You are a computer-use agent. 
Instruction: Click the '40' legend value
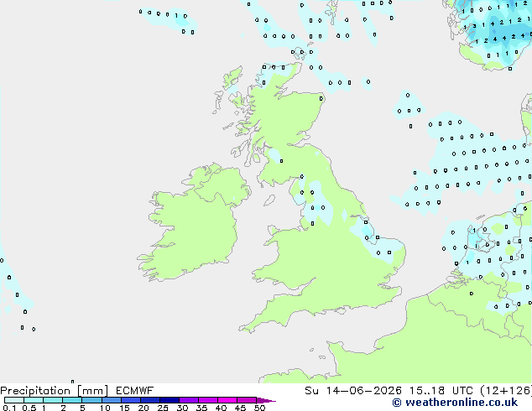tap(221, 408)
